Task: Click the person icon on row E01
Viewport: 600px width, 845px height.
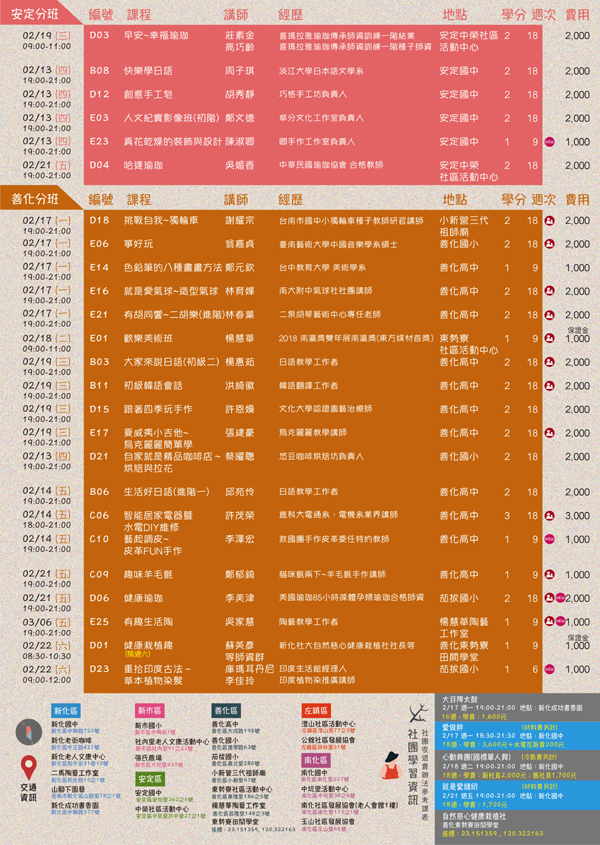Action: (549, 338)
